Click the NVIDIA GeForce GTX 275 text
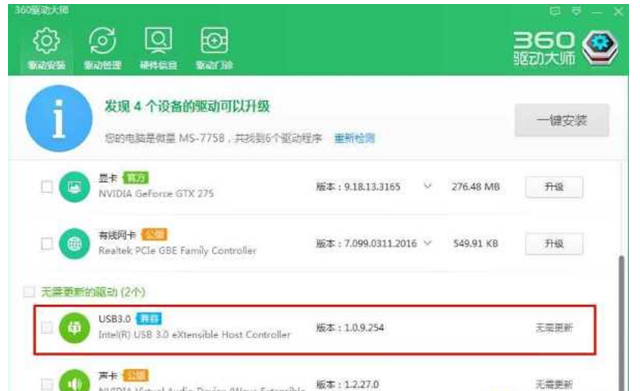 156,193
